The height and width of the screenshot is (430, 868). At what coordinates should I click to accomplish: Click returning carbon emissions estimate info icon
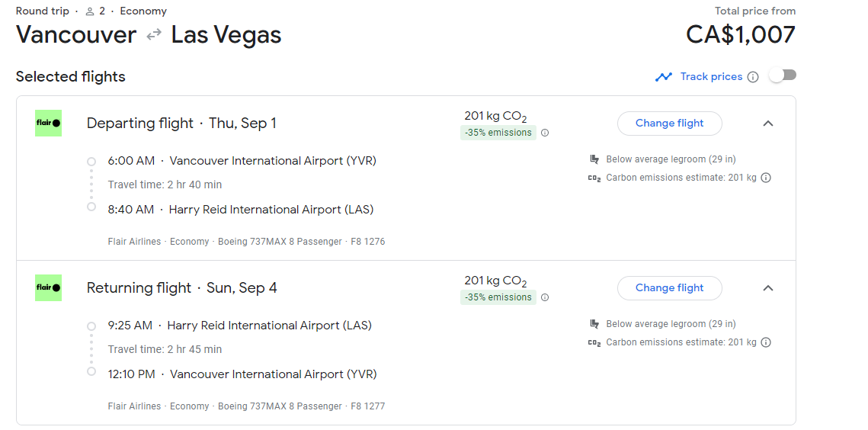click(766, 342)
